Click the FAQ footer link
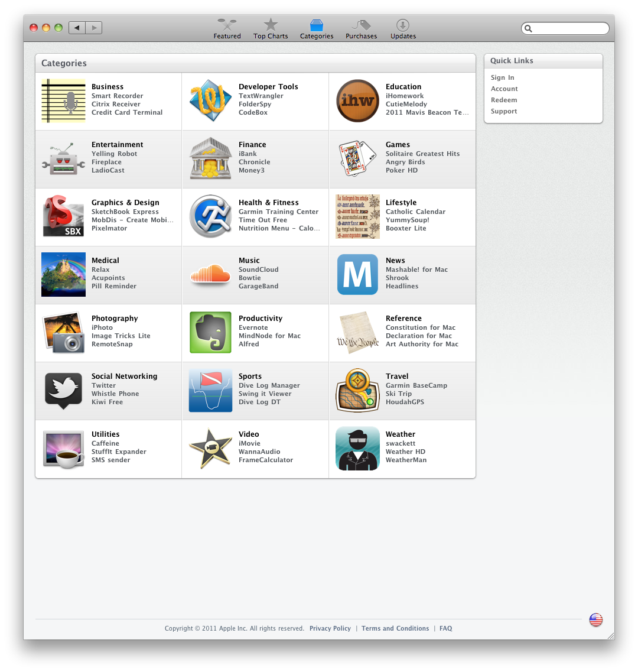 click(x=445, y=628)
